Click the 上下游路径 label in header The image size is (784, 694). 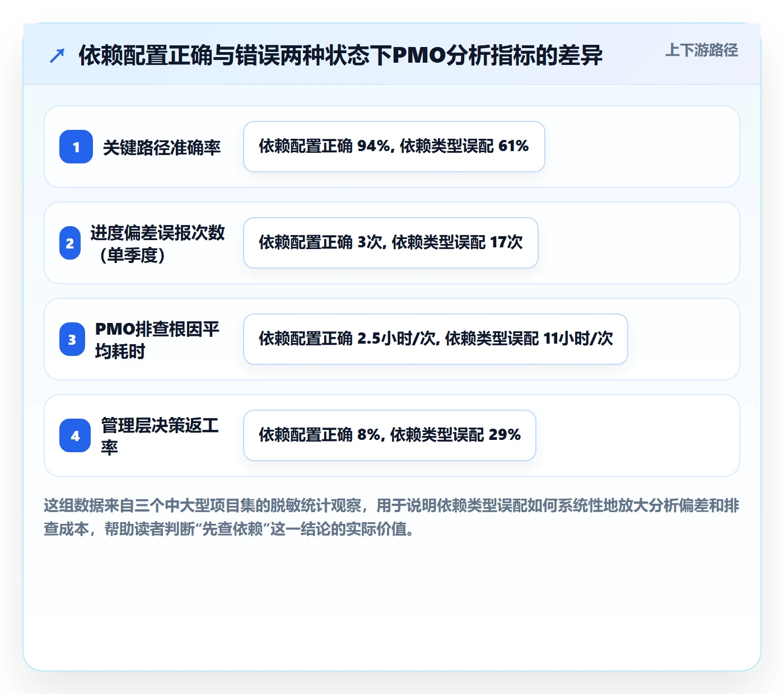[702, 50]
